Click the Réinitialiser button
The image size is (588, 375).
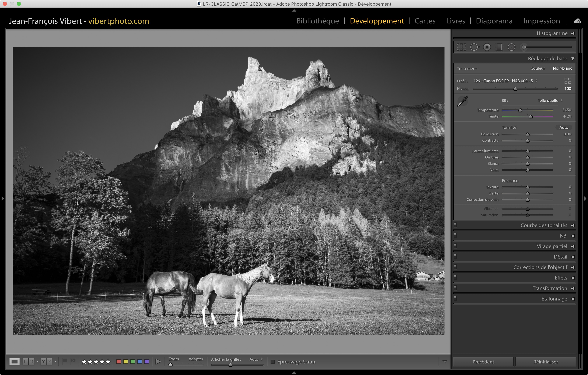[545, 362]
